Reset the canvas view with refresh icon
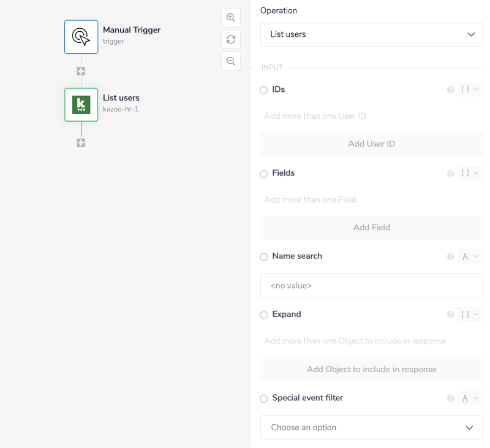 point(231,39)
